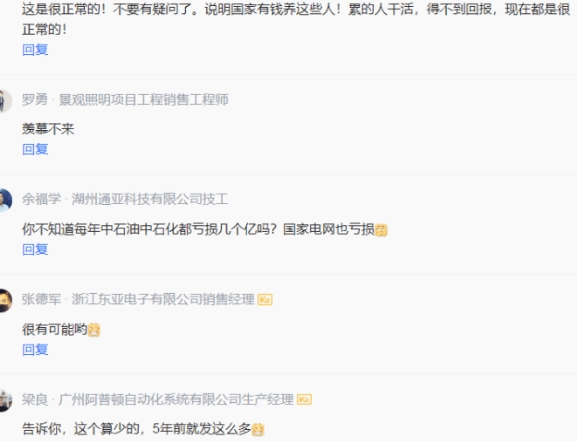Viewport: 577px width, 441px height.
Task: Open the 罗勇 username link
Action: (x=35, y=99)
